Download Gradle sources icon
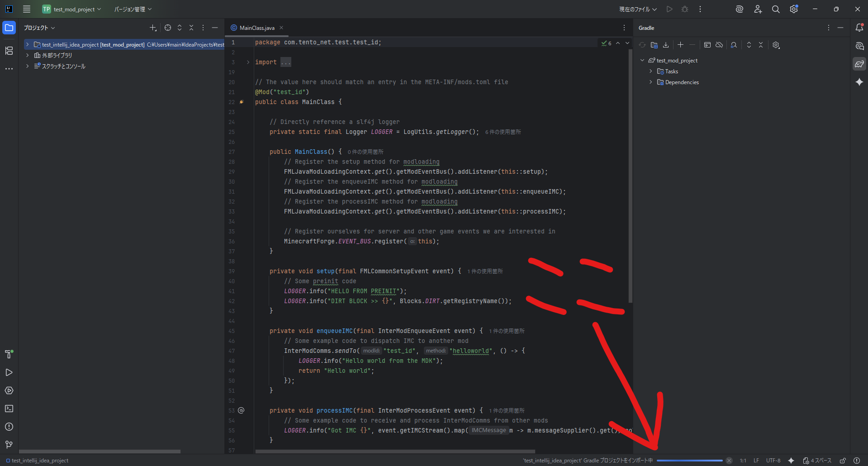 tap(666, 45)
